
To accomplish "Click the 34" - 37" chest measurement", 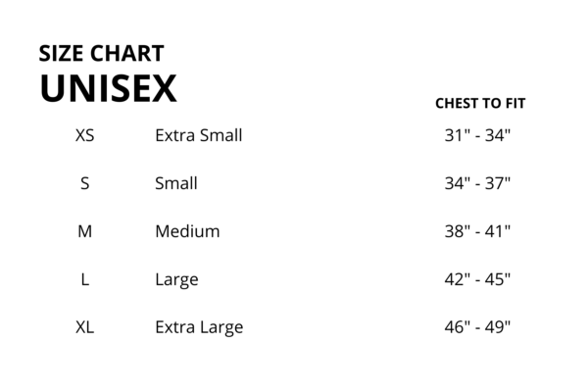I will pos(477,183).
